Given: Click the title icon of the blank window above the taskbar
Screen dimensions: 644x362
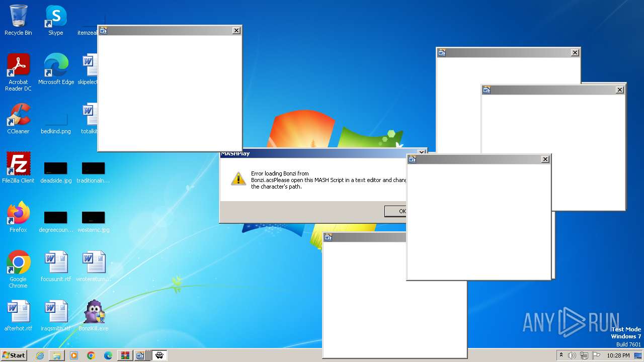Looking at the screenshot, I should point(328,238).
